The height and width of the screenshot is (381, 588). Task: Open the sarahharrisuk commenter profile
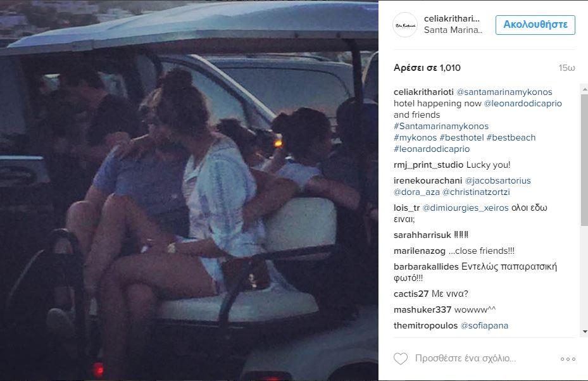pos(422,235)
